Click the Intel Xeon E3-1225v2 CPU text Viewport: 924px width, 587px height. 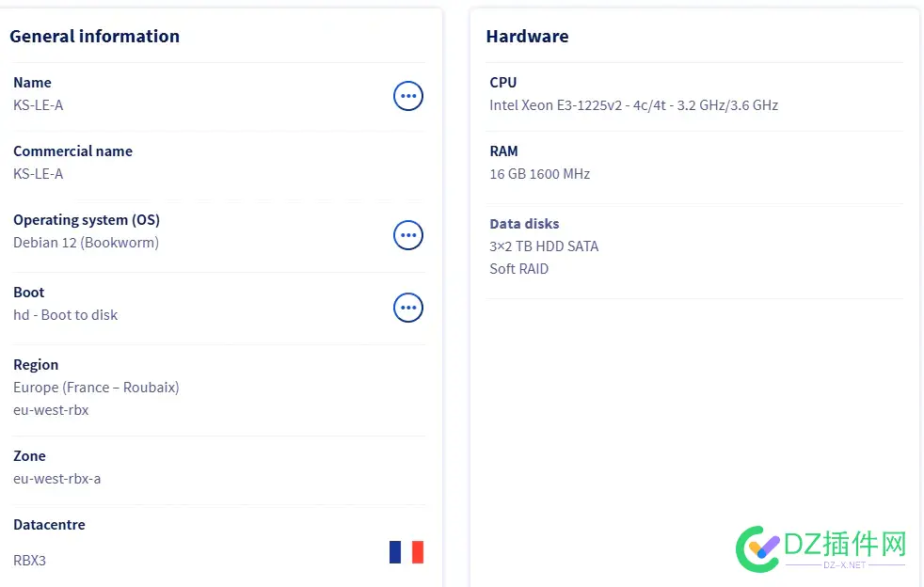(x=633, y=105)
